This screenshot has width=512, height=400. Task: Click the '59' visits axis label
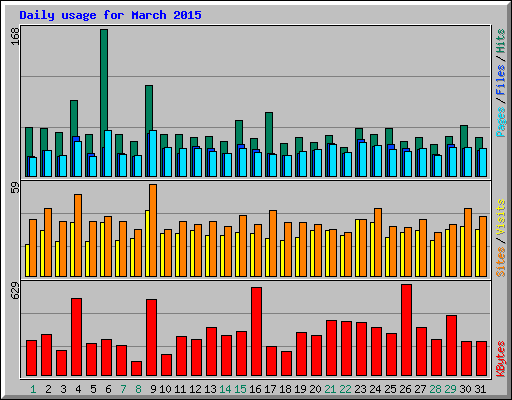pos(15,188)
